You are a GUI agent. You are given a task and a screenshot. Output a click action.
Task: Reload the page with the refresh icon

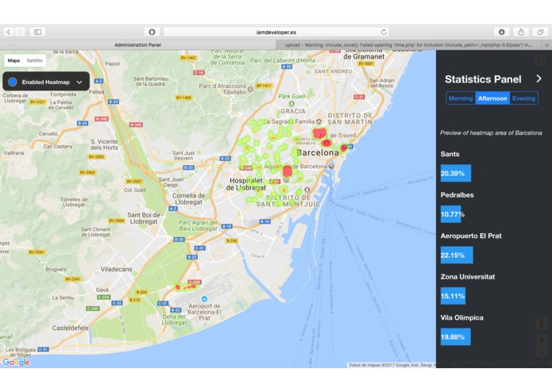pos(384,32)
